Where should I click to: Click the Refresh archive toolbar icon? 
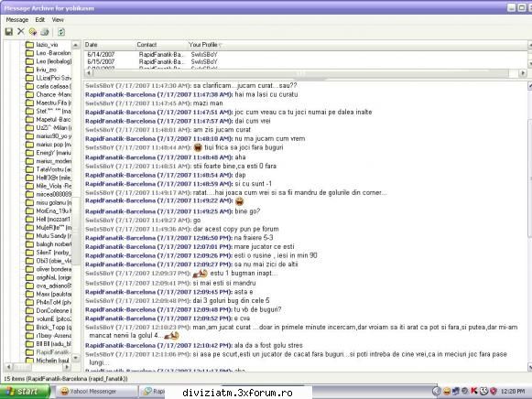[61, 32]
